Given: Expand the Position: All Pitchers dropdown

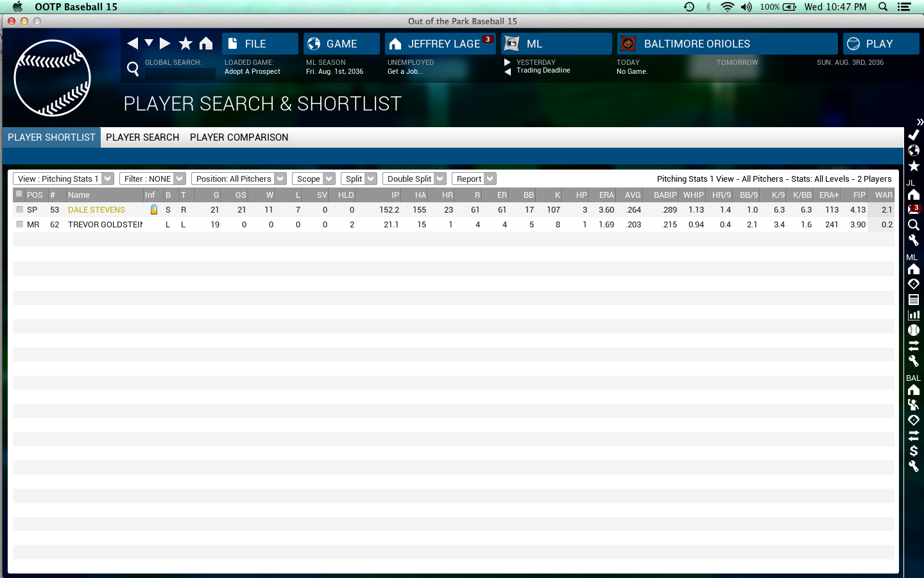Looking at the screenshot, I should 239,179.
